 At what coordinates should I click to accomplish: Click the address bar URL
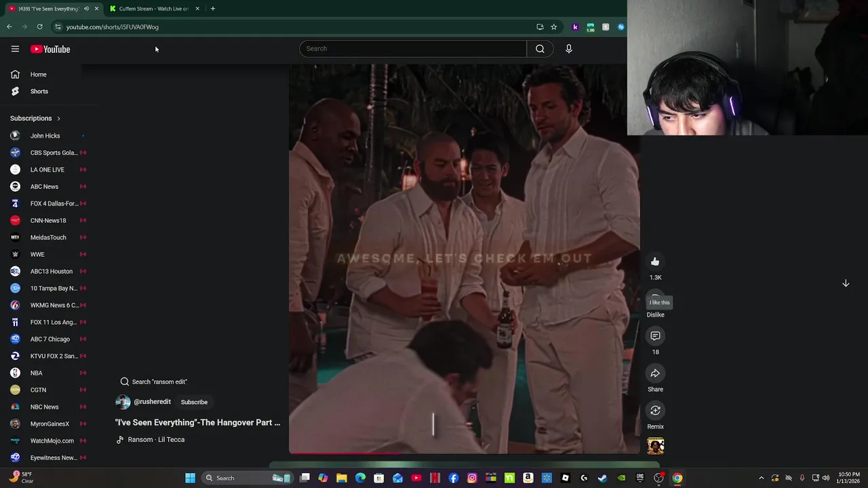[x=113, y=27]
